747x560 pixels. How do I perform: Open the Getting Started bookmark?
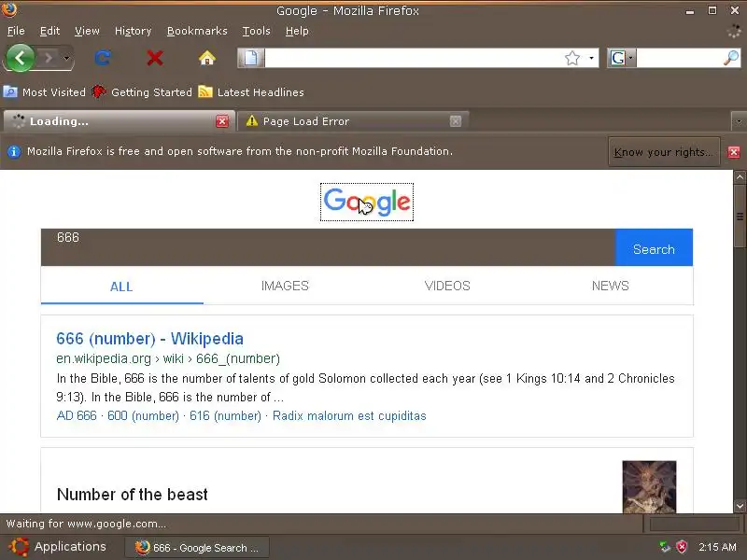[x=142, y=91]
